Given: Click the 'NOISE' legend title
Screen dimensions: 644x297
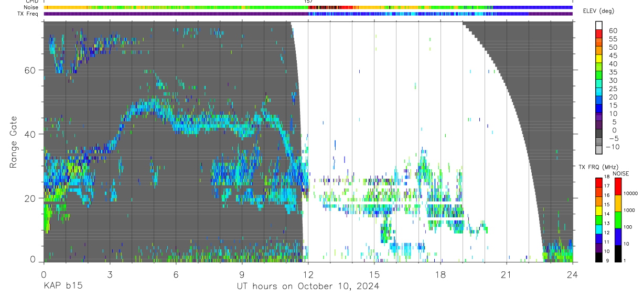Looking at the screenshot, I should 620,173.
